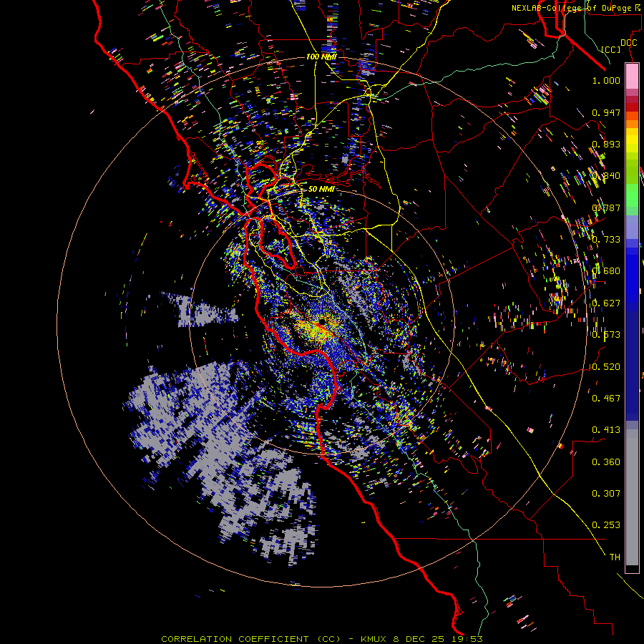The height and width of the screenshot is (644, 644).
Task: Click the CORRELATION COEFFICIENT (CC) title text
Action: 251,639
